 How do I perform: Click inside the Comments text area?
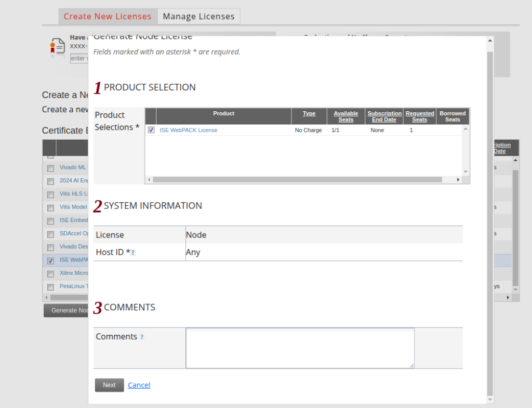point(300,348)
